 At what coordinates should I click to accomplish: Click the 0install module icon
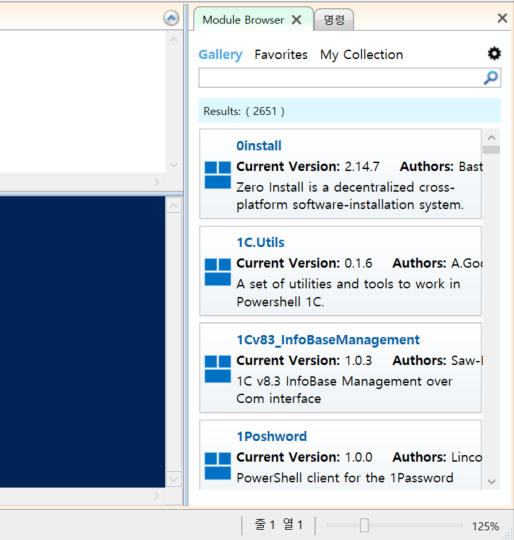[218, 175]
